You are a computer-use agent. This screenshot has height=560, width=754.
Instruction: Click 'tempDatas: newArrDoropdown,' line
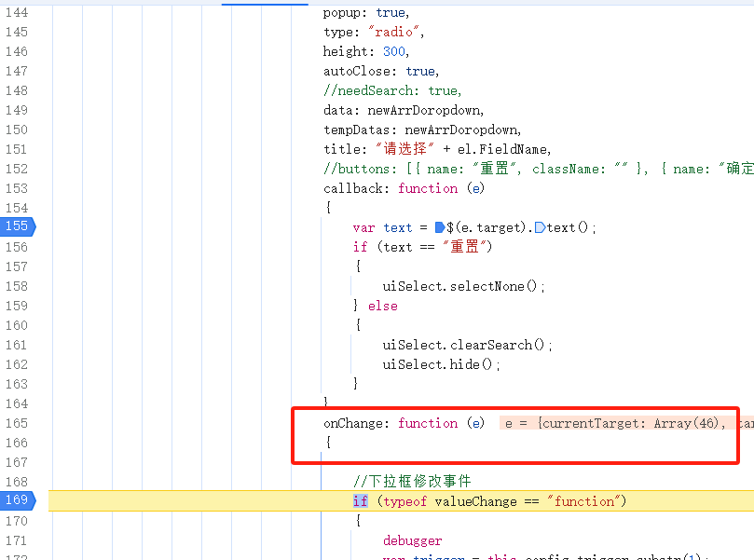point(422,130)
